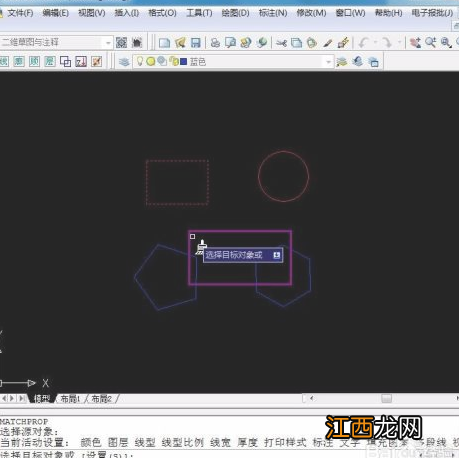459x458 pixels.
Task: Open the 编辑(E) menu
Action: click(x=56, y=13)
